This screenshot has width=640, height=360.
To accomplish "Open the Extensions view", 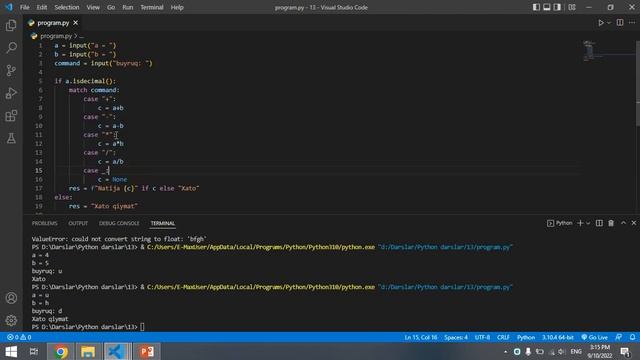I will [11, 116].
